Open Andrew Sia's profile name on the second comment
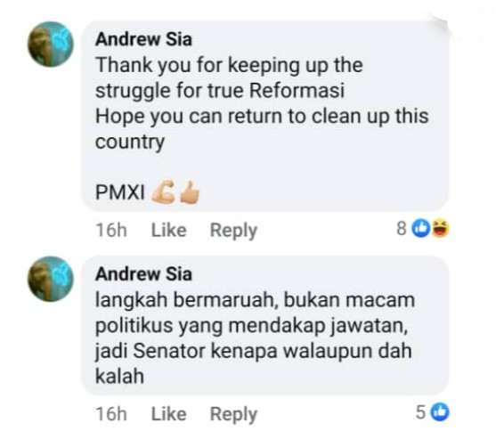 click(143, 274)
